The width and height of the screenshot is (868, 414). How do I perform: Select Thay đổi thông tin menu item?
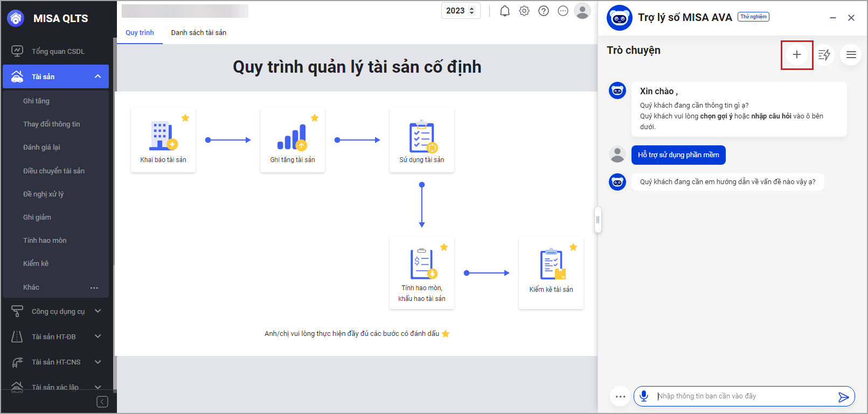coord(51,124)
